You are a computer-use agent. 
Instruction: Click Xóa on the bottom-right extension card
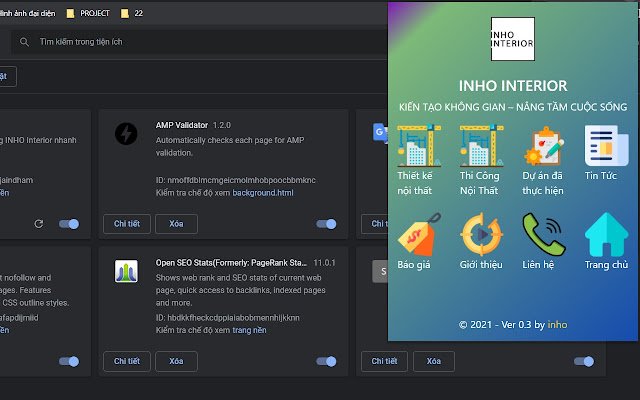(x=433, y=361)
